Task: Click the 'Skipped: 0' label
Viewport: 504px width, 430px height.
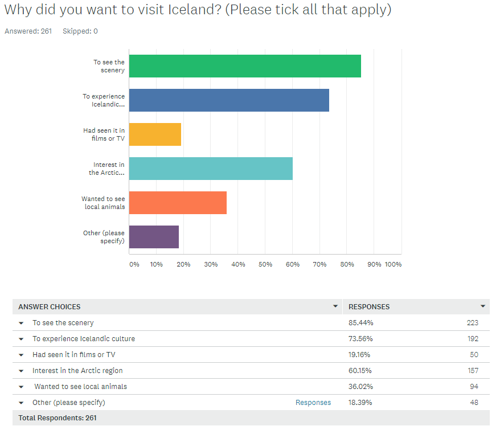Action: 80,31
